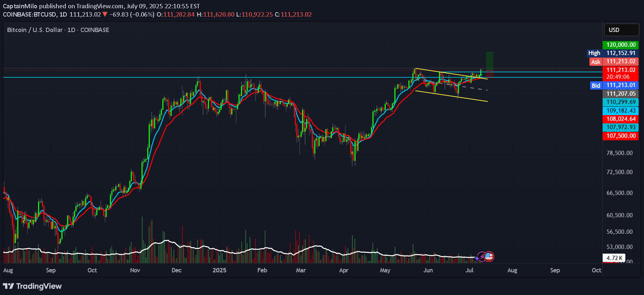Click the Feb label on time axis
The width and height of the screenshot is (644, 295).
(262, 270)
